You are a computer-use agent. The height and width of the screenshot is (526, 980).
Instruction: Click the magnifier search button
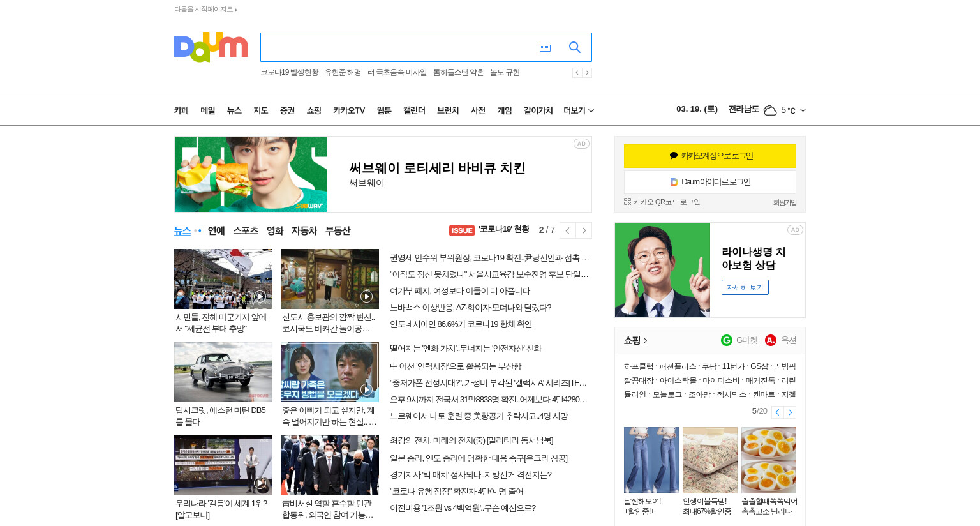tap(575, 47)
